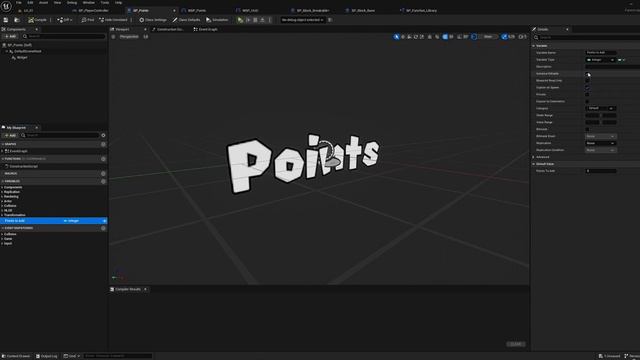Click Add button in Components panel
640x360 pixels.
tap(10, 36)
